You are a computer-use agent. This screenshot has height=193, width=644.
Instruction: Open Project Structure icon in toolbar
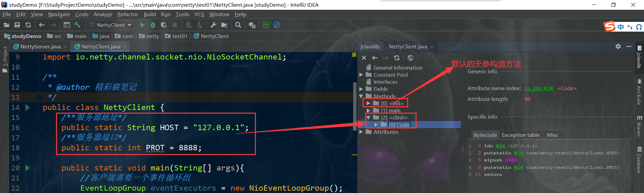tap(224, 25)
